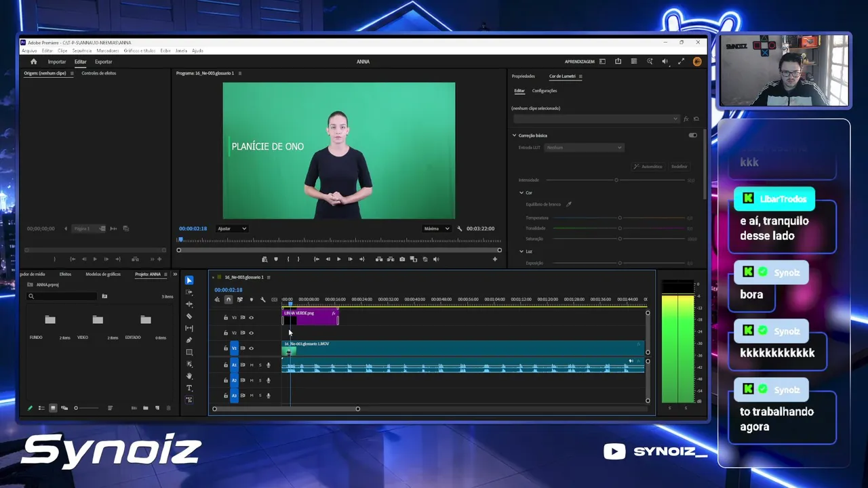
Task: Collapse the Cor section in Lumetri
Action: click(521, 192)
